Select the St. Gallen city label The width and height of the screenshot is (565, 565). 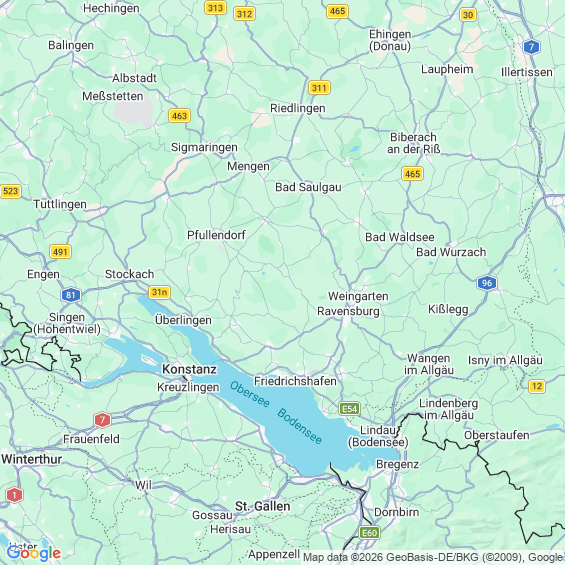(263, 506)
